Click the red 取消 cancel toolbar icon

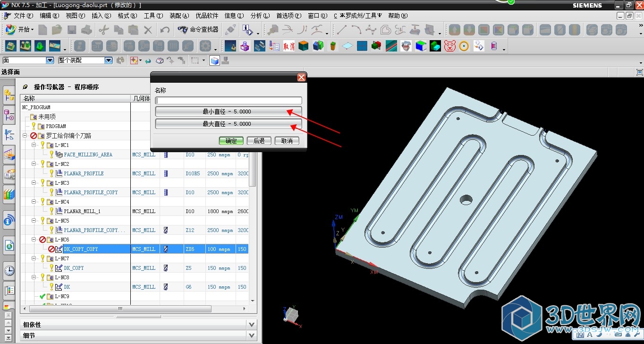coord(289,46)
